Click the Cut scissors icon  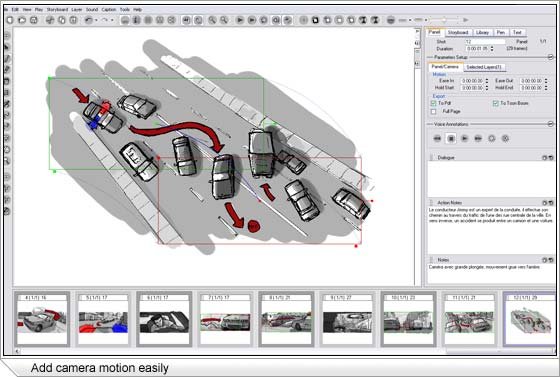[x=50, y=20]
